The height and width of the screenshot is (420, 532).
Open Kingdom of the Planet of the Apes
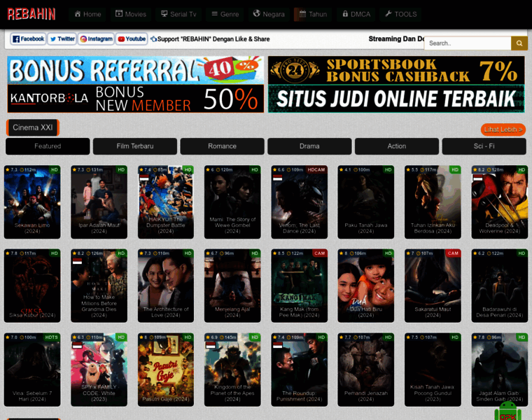click(232, 370)
